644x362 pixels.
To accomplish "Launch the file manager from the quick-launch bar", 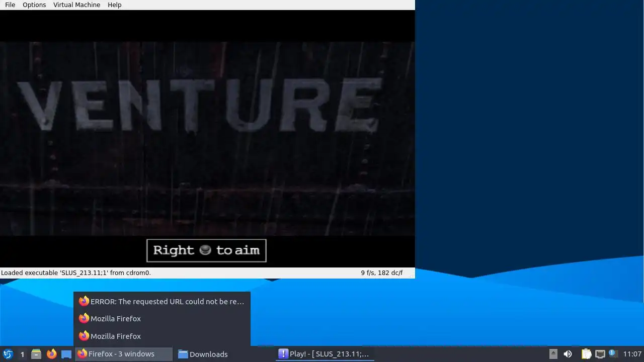I will coord(36,354).
